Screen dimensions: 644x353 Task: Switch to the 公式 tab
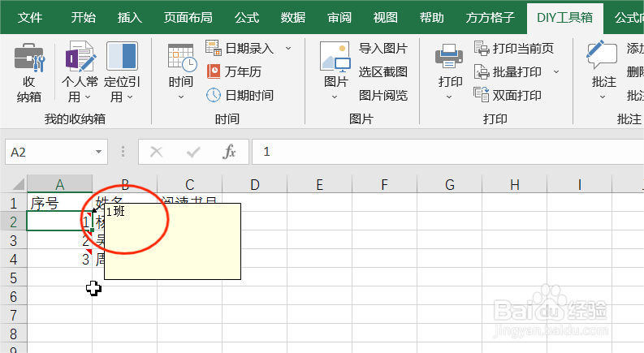247,17
